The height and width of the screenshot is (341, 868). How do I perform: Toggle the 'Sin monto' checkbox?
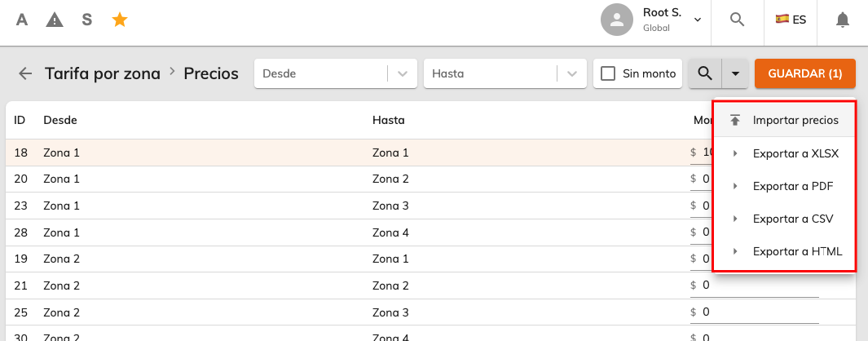(x=608, y=73)
